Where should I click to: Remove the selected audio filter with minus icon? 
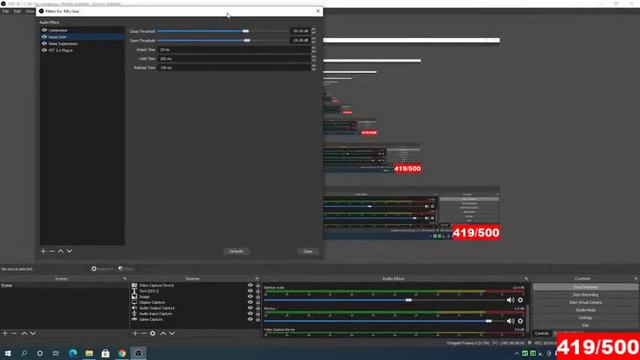pos(52,251)
